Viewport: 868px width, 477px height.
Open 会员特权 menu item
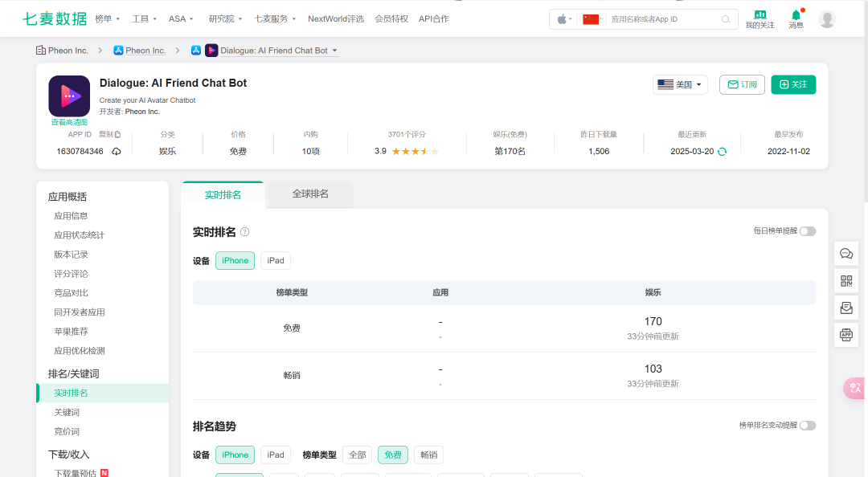click(391, 18)
